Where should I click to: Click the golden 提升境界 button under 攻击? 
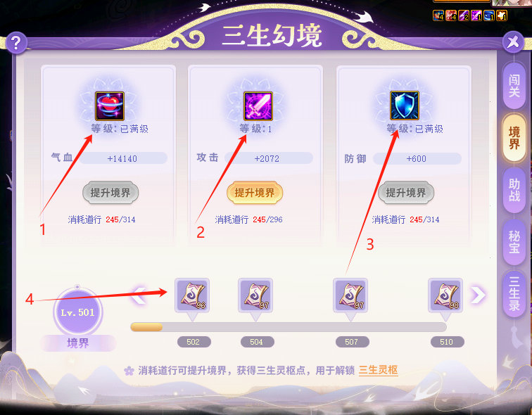click(255, 193)
